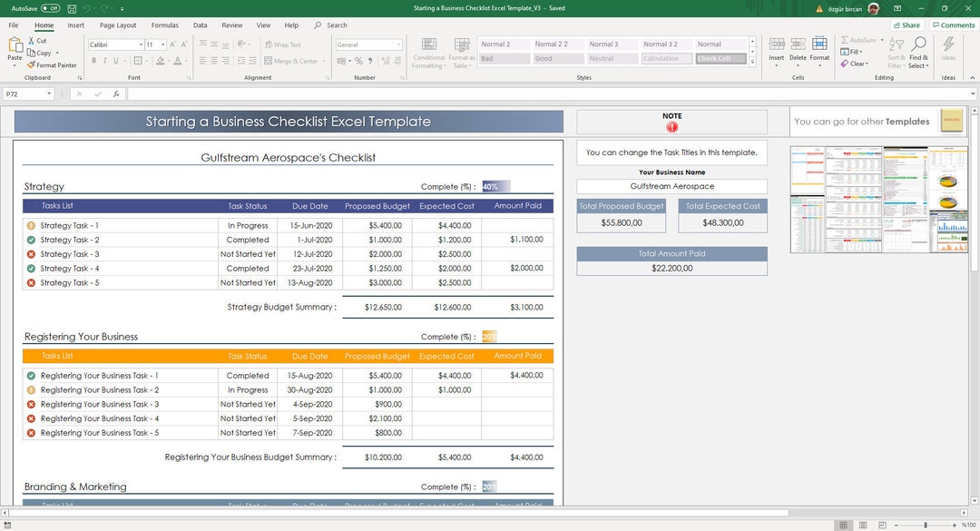
Task: Click the red NOTE alert icon
Action: [x=671, y=127]
